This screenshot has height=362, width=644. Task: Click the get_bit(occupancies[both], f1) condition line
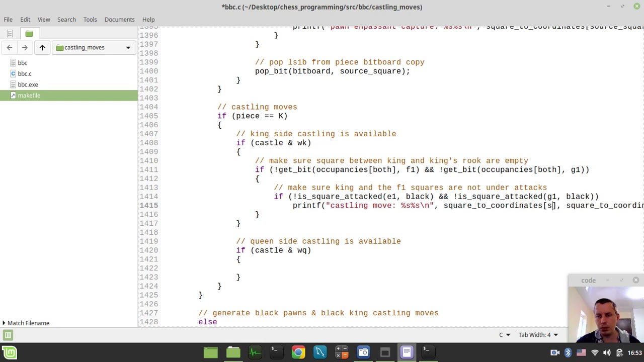point(422,170)
